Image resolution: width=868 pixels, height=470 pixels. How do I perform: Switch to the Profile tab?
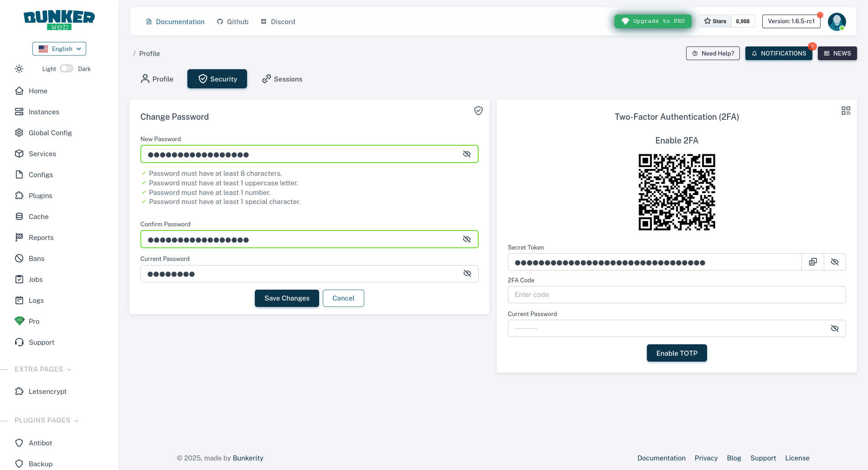157,79
